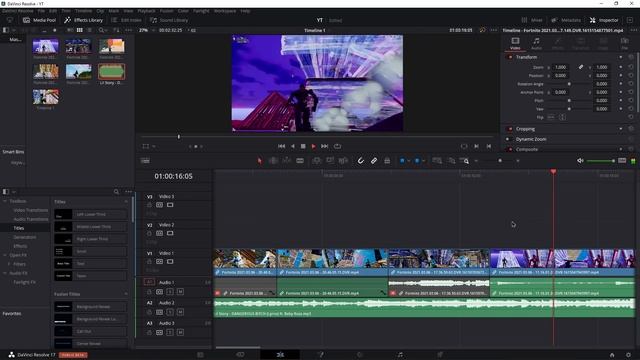Jump to last frame in viewer
The width and height of the screenshot is (640, 360).
click(324, 146)
